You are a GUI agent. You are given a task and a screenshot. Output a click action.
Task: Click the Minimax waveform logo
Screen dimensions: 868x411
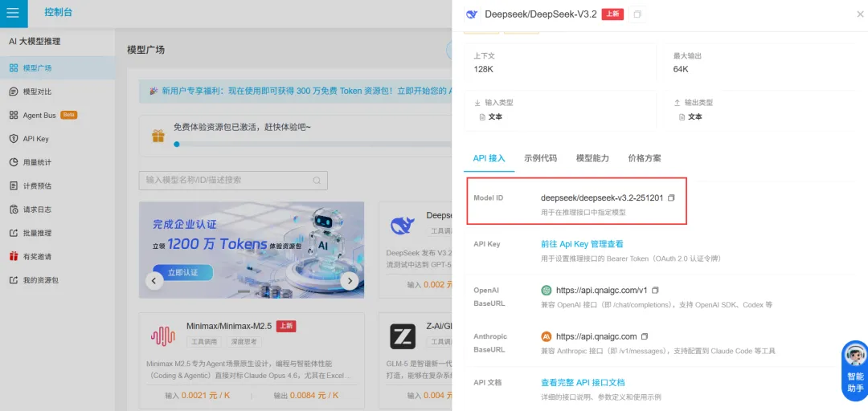(162, 336)
